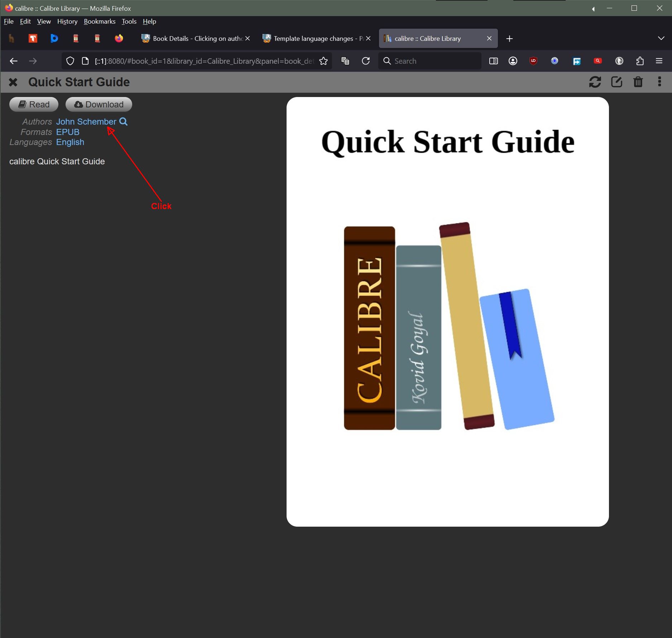672x638 pixels.
Task: Click the scroll-tabs-left arrow in the title bar
Action: [594, 9]
